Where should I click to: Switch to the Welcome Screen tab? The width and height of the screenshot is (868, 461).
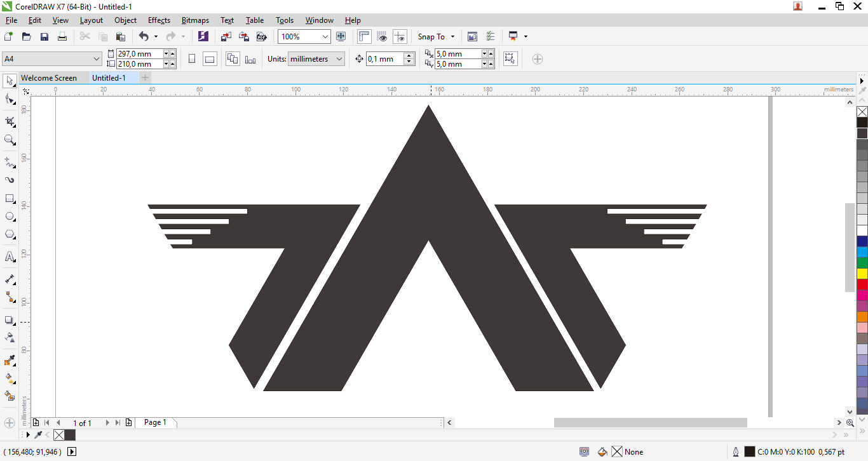(x=51, y=77)
